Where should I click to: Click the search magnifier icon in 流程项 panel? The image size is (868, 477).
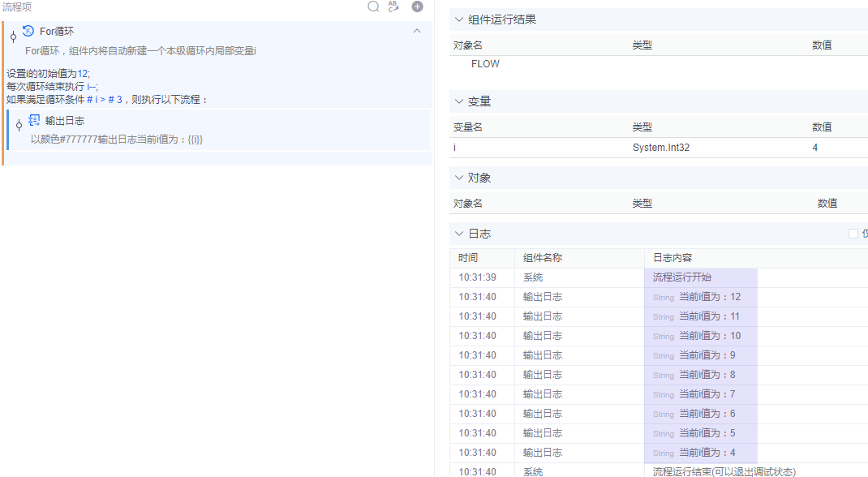coord(373,6)
